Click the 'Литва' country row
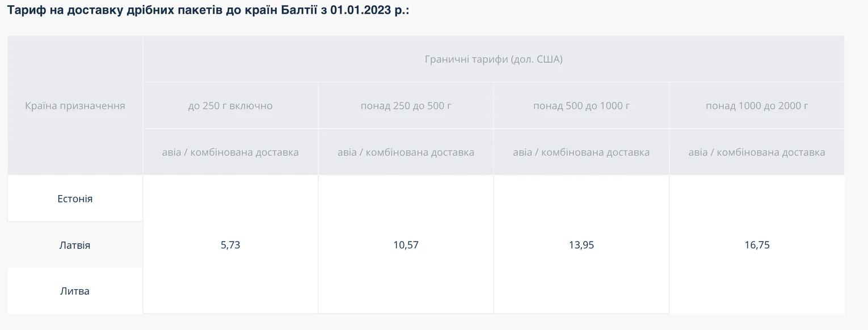This screenshot has width=868, height=330. tap(75, 291)
